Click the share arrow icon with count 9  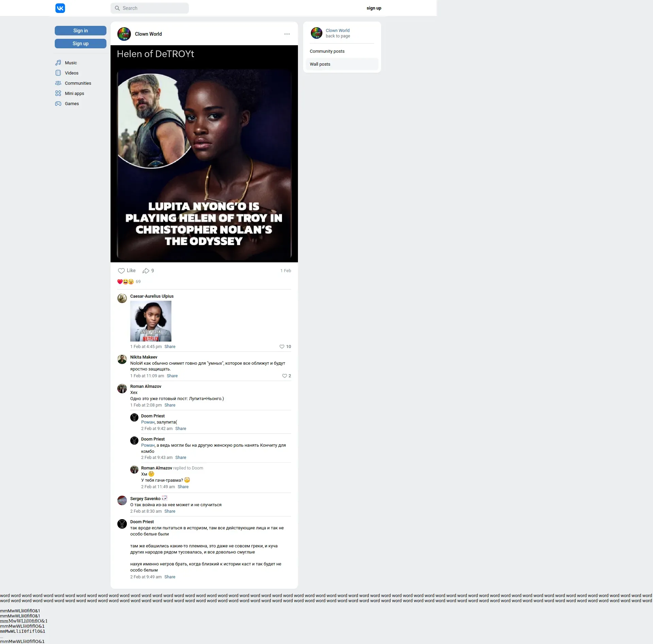(146, 271)
